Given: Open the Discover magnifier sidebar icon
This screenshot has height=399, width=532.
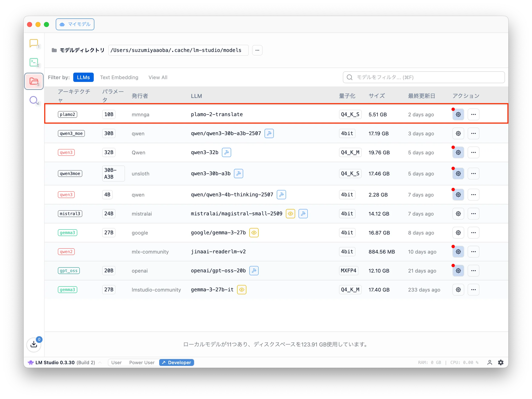Looking at the screenshot, I should pos(34,100).
